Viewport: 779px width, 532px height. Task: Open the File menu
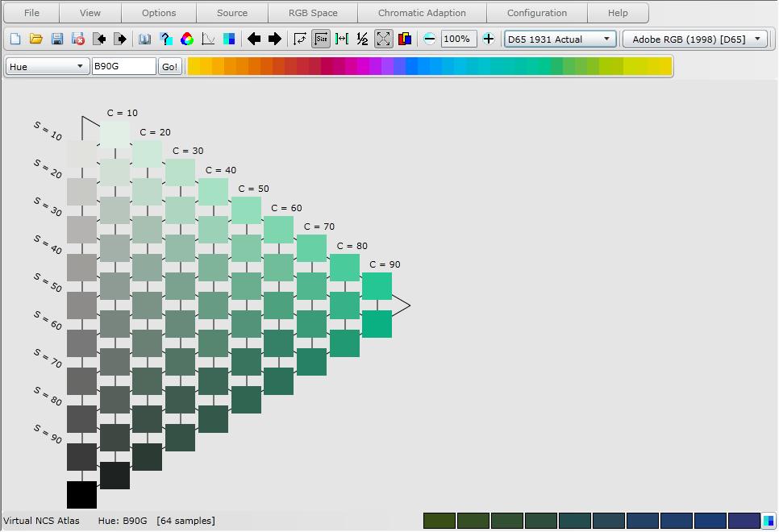31,13
